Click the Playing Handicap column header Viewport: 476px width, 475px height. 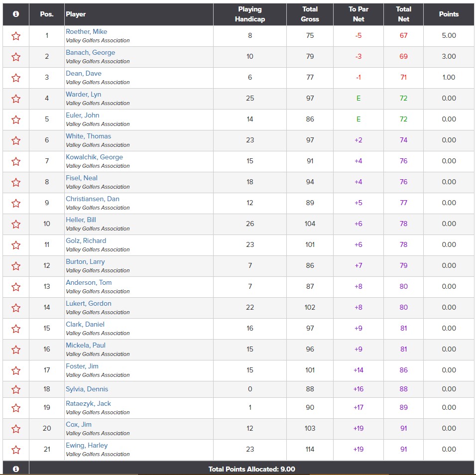250,14
